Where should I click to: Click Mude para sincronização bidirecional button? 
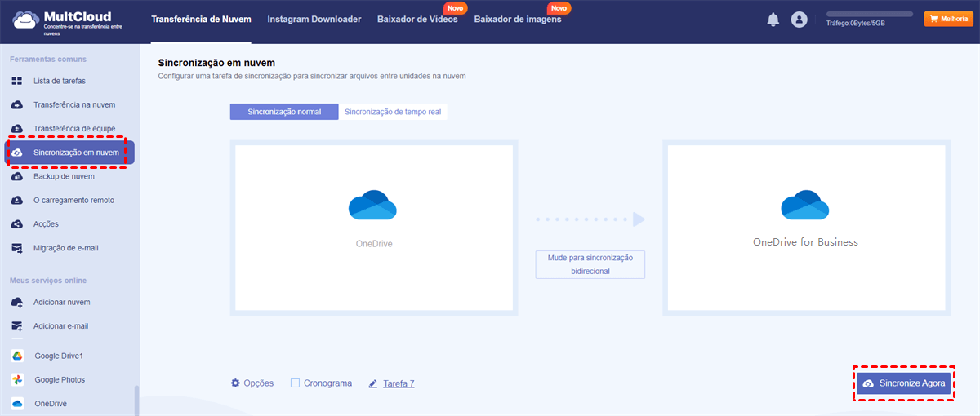(x=590, y=264)
